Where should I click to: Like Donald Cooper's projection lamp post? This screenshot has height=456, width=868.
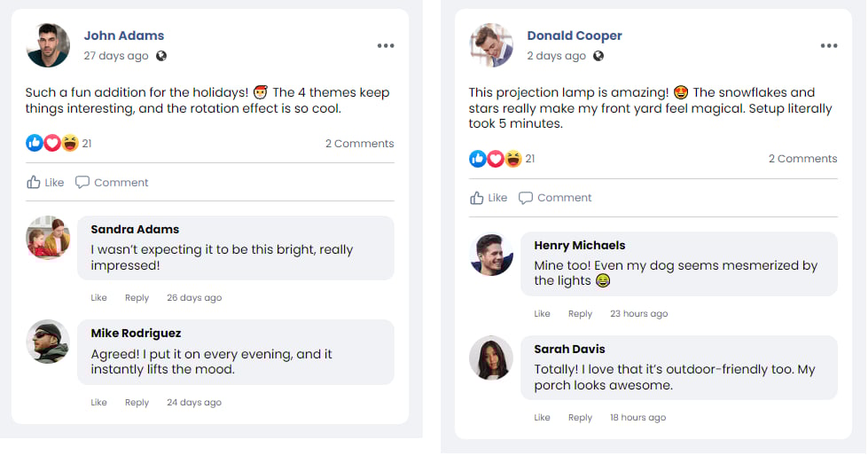pos(489,198)
